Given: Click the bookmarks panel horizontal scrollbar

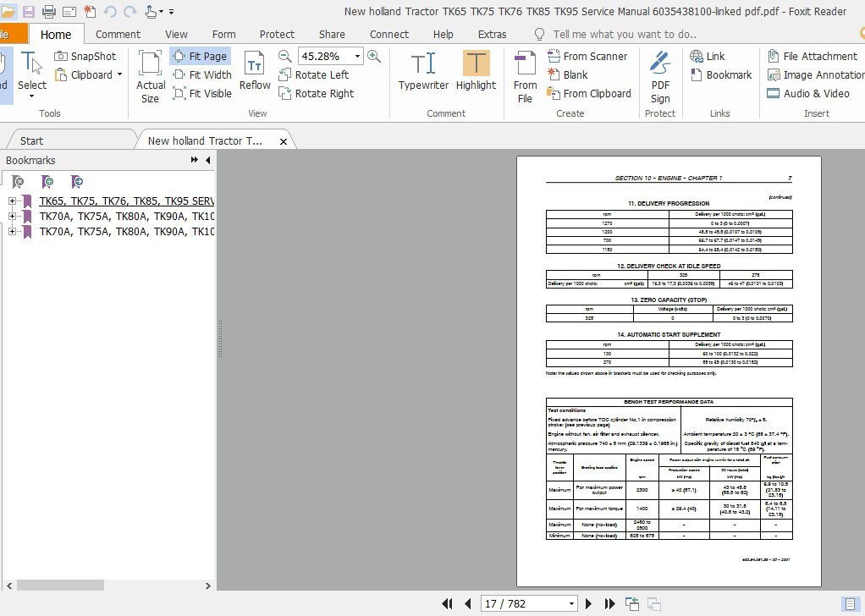Looking at the screenshot, I should 60,586.
